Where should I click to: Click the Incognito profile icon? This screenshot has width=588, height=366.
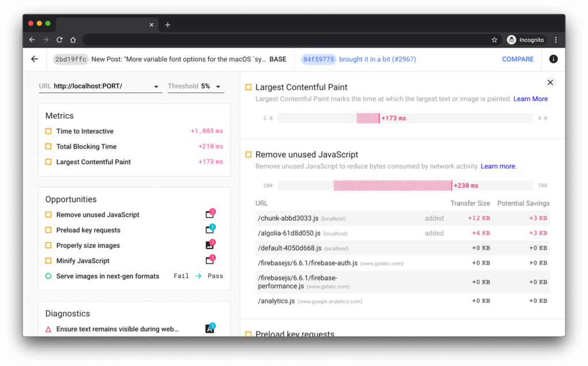click(x=512, y=40)
